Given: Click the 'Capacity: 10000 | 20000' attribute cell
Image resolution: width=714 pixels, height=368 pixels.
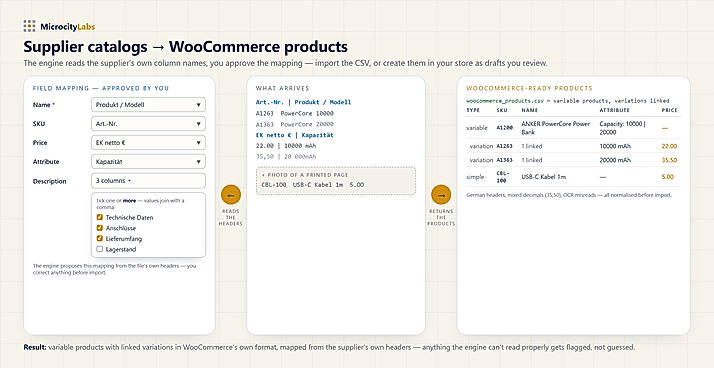Looking at the screenshot, I should [622, 128].
